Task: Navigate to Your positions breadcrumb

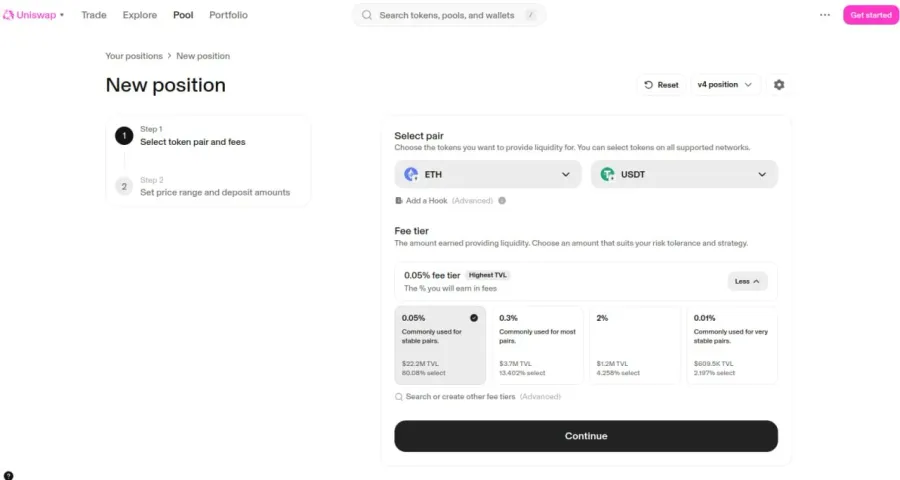Action: pyautogui.click(x=134, y=56)
